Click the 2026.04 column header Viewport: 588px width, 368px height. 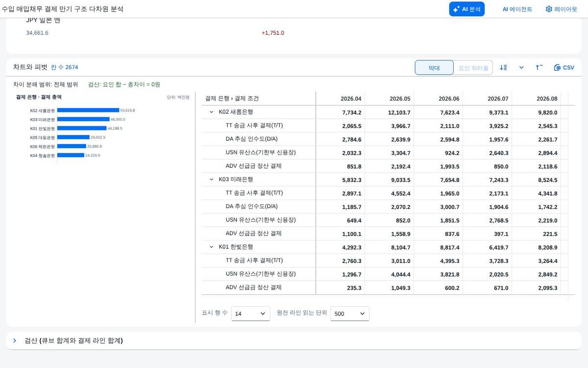coord(341,99)
